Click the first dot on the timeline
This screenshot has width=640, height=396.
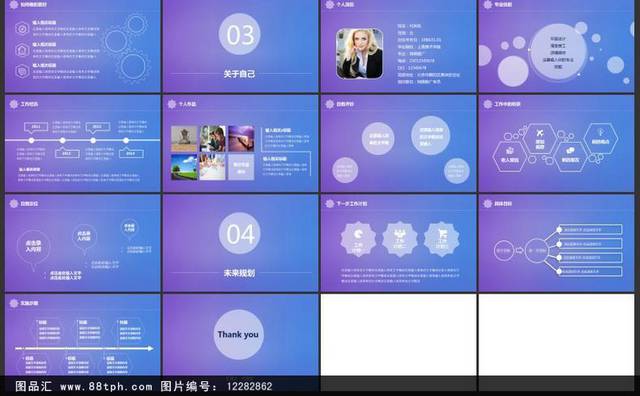pyautogui.click(x=31, y=140)
